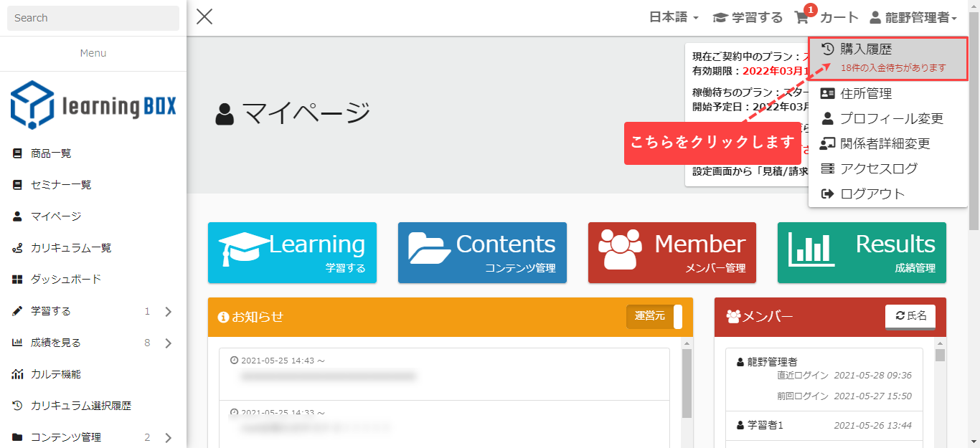Open the Results 成績管理 tile

coord(862,252)
